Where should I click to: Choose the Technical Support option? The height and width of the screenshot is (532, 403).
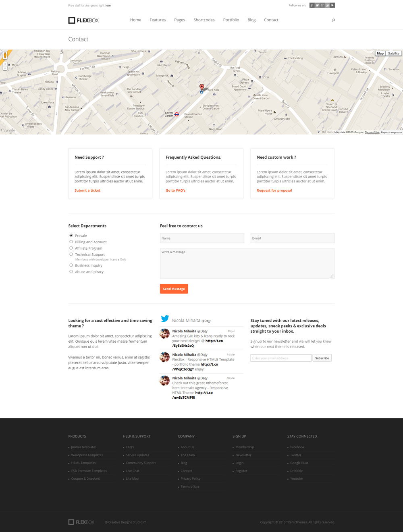click(x=71, y=254)
